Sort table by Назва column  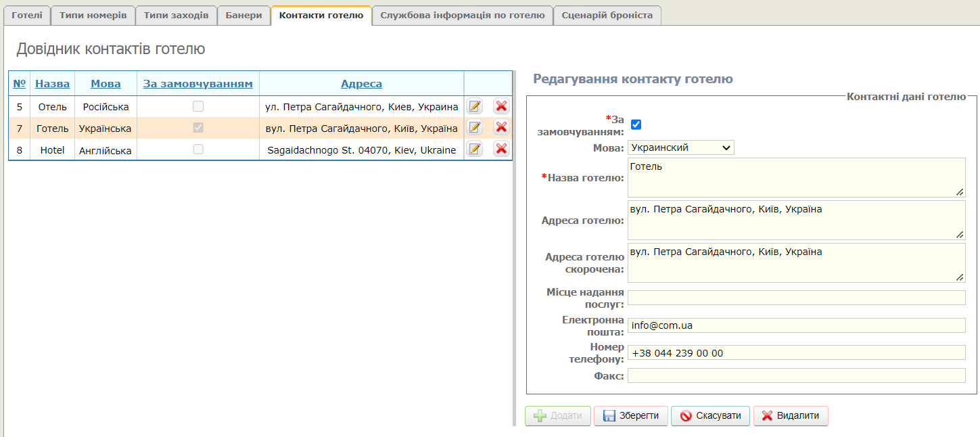pyautogui.click(x=52, y=84)
